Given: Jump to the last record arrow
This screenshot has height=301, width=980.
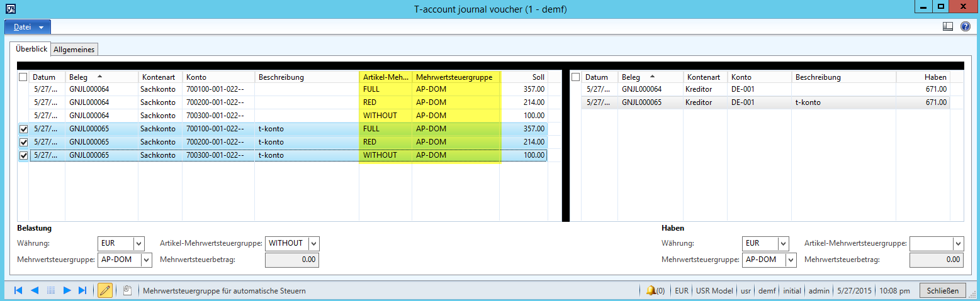Looking at the screenshot, I should (82, 290).
